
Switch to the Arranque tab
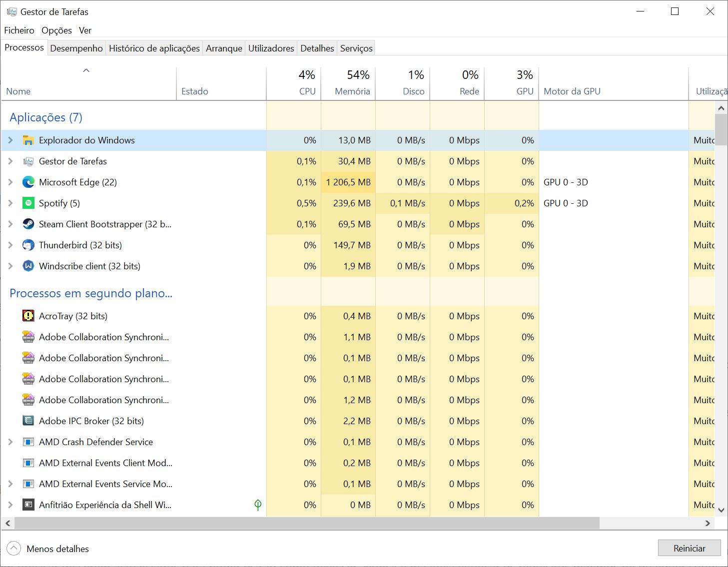pyautogui.click(x=224, y=48)
